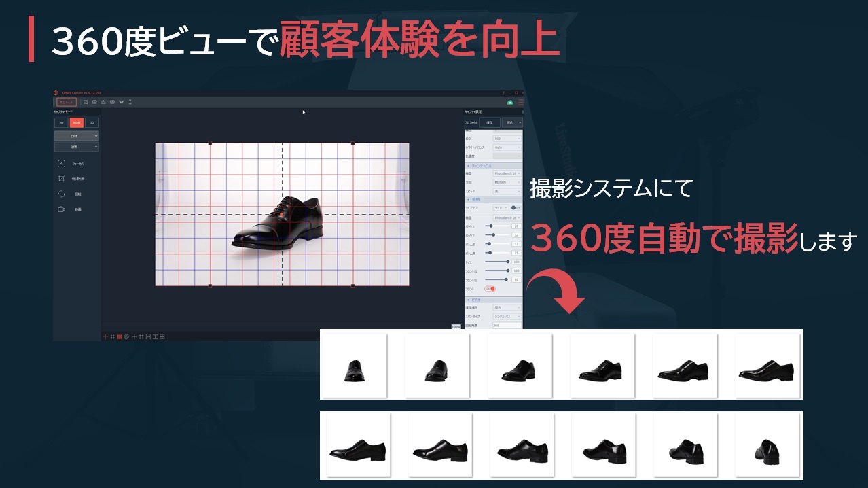Click the crossed-square icon in top toolbar
The height and width of the screenshot is (488, 868).
pyautogui.click(x=86, y=102)
